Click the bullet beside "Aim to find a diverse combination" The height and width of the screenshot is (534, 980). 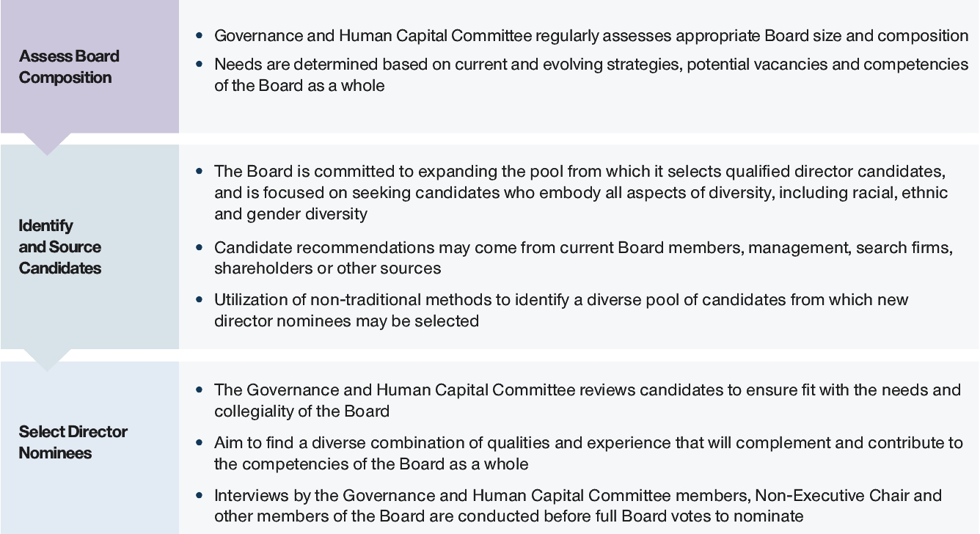200,443
